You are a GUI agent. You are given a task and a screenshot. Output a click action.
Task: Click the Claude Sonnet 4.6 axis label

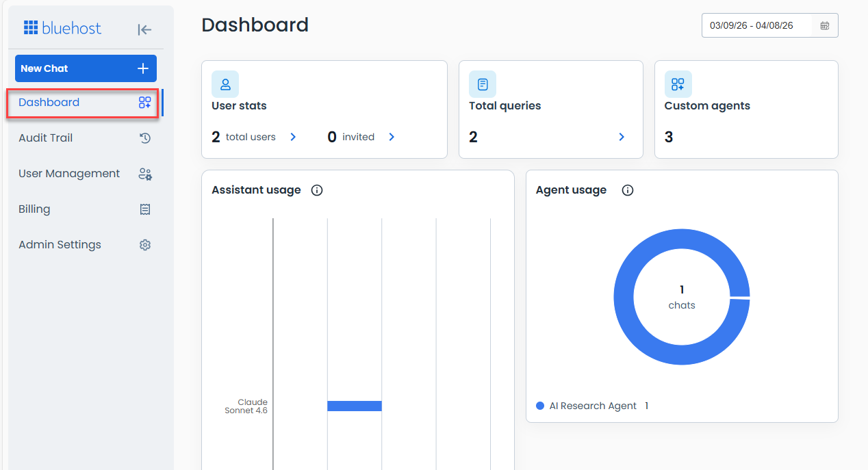pos(246,406)
